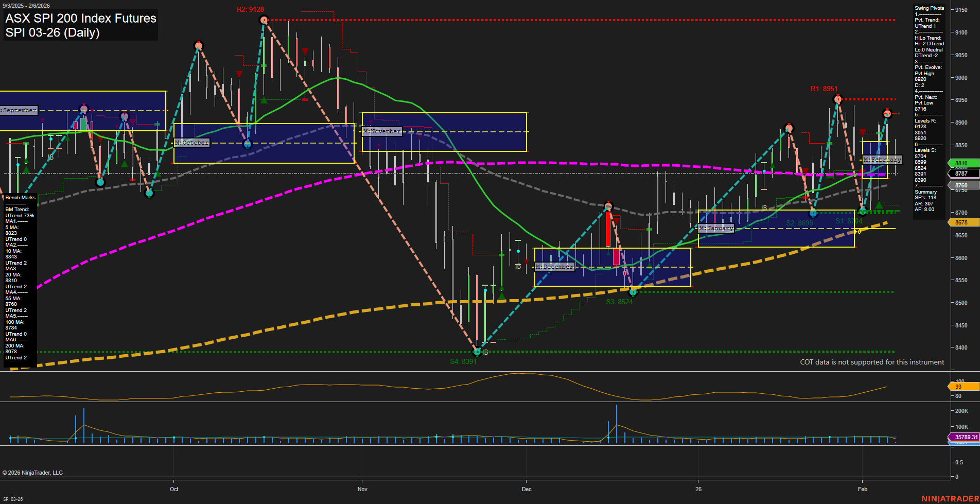Screen dimensions: 980x504
Task: Select the R2: 9128 swing high marker
Action: point(264,20)
